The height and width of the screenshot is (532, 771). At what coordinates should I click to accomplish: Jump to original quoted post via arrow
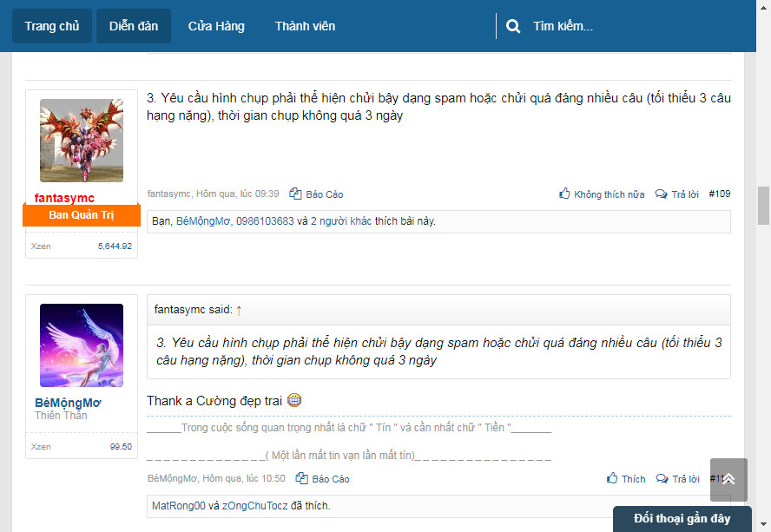point(239,310)
